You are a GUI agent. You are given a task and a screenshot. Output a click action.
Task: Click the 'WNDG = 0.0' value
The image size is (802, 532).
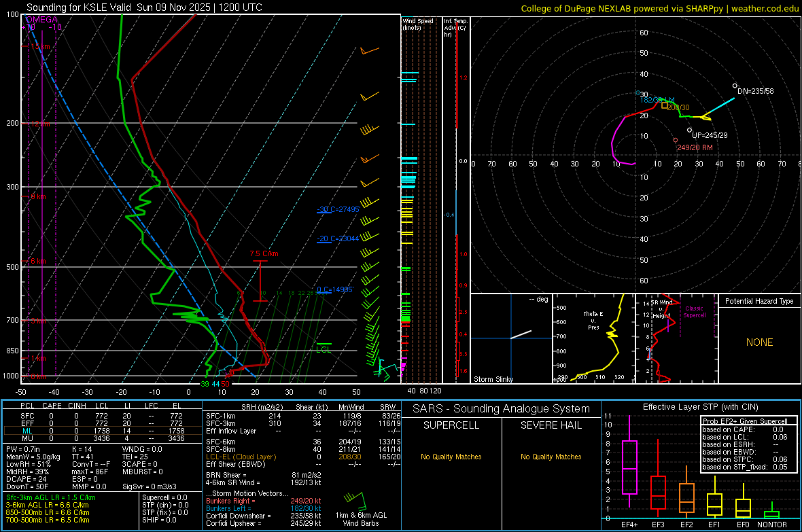click(142, 449)
